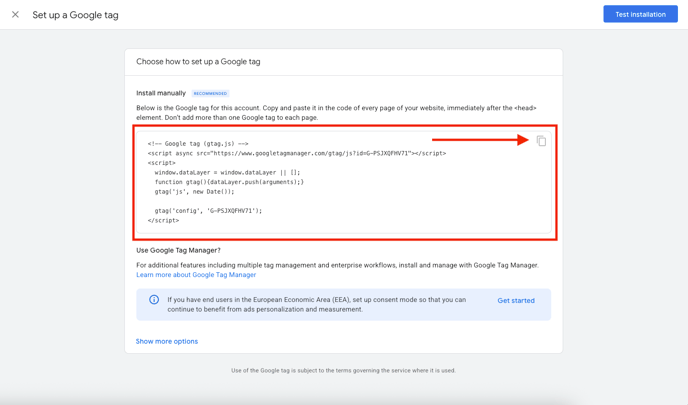Expand Show more options
Screen dimensions: 688x405
(167, 341)
